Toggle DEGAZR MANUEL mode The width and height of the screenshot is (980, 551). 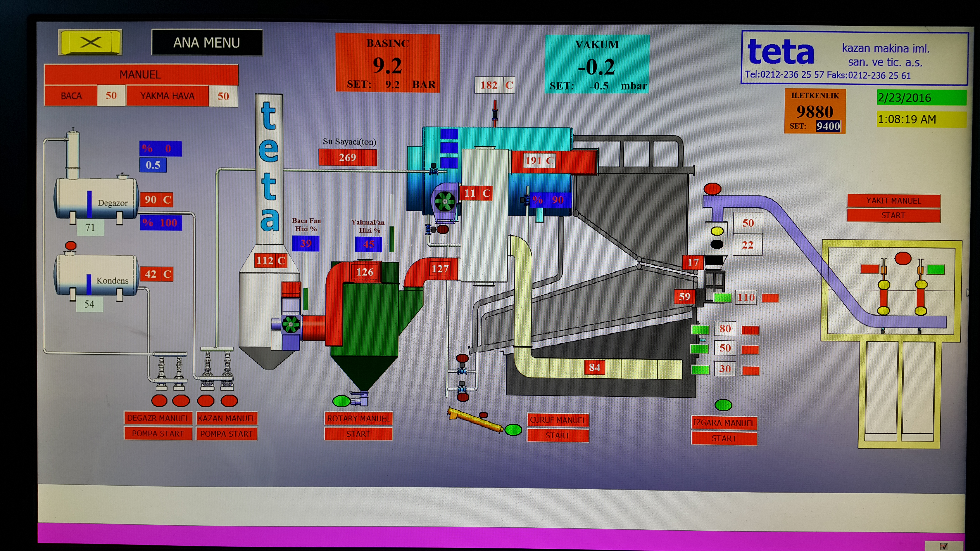click(158, 418)
